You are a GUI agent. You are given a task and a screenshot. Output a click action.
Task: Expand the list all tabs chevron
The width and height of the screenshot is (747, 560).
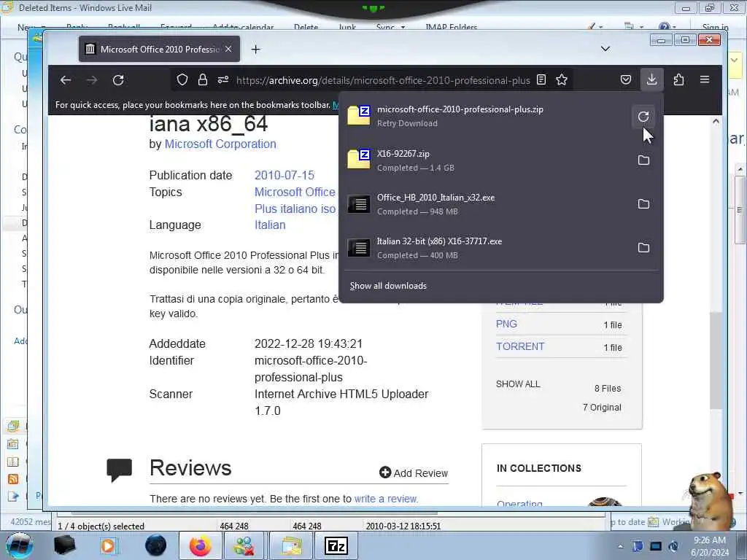[605, 49]
